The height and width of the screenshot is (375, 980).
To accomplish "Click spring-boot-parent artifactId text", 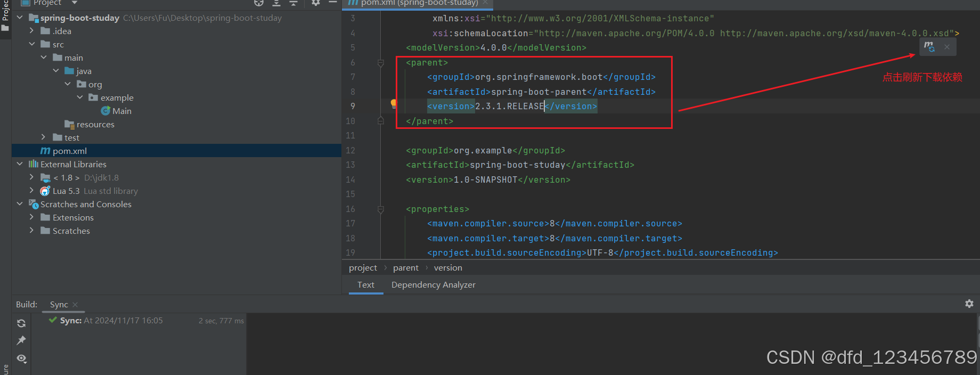I will click(x=539, y=92).
